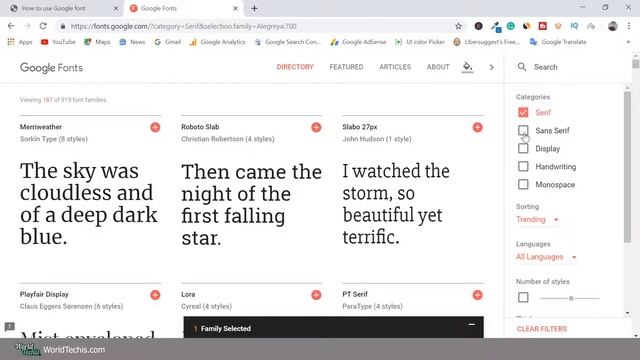Open the Google AdSense bookmark link
Viewport: 640px width, 360px height.
pos(358,42)
